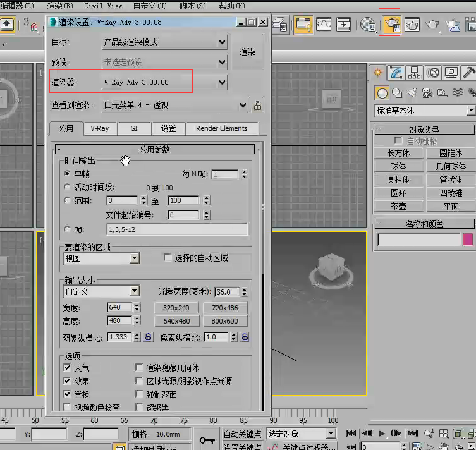Open the Material Editor sphere icon

[x=368, y=24]
